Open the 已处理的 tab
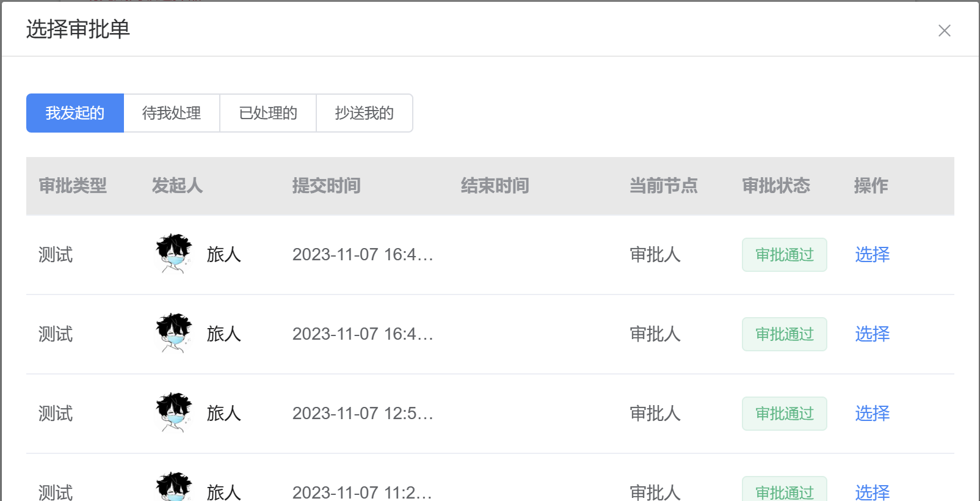The width and height of the screenshot is (980, 501). (268, 113)
